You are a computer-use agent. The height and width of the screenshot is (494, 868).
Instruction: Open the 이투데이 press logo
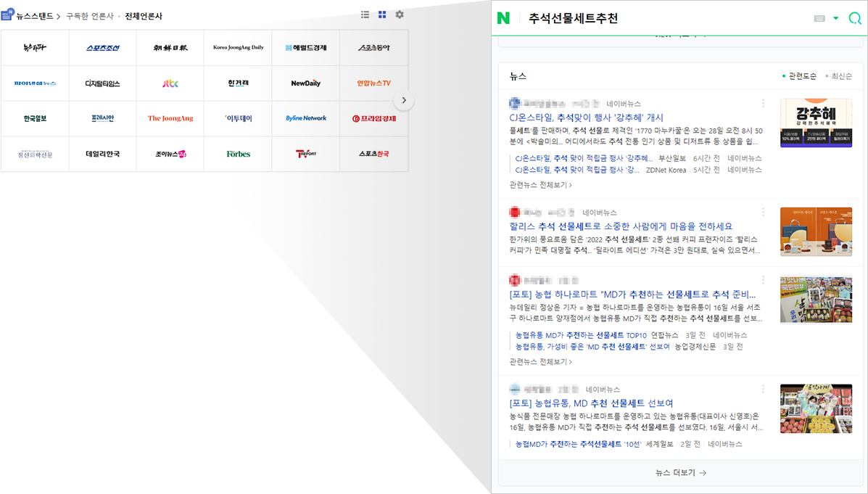[238, 118]
